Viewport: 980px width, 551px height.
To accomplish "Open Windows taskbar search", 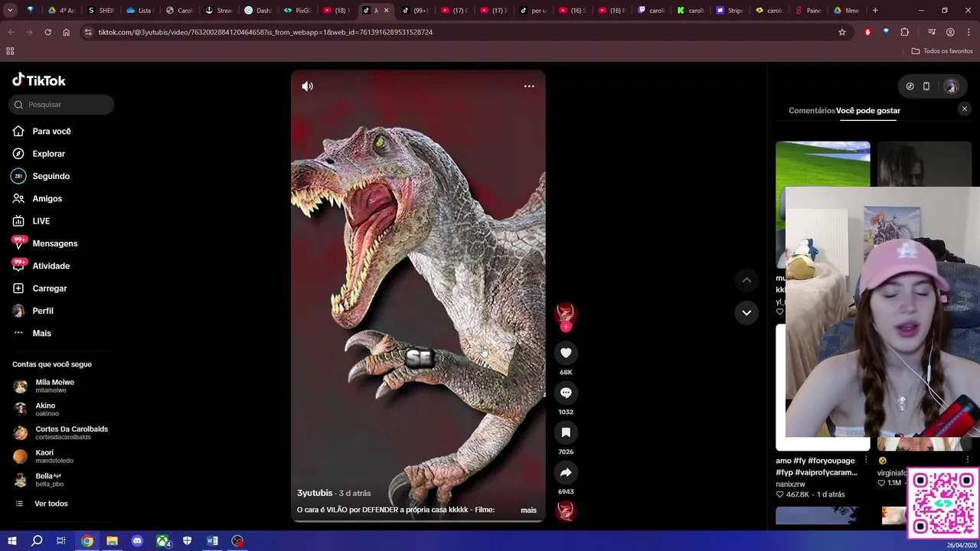I will tap(37, 541).
